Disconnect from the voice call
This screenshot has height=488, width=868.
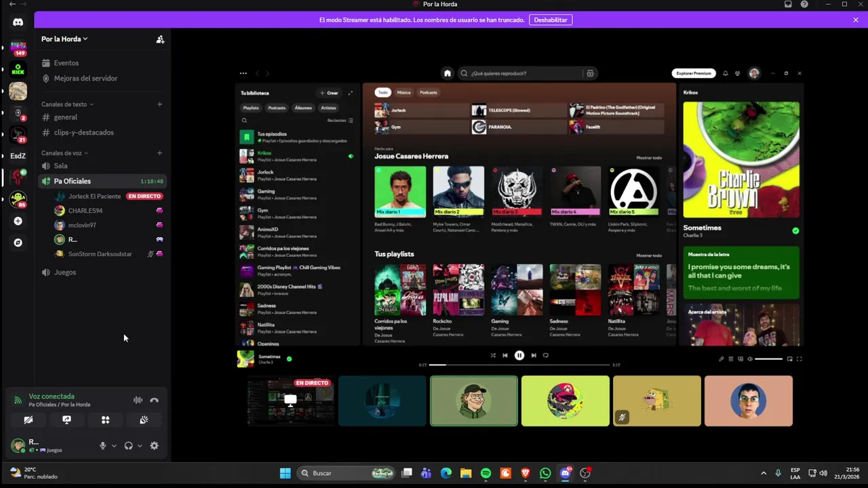click(154, 401)
